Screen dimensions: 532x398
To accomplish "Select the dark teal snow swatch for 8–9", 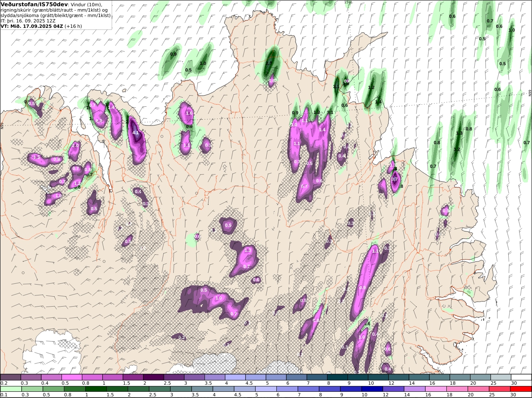I will point(337,377).
